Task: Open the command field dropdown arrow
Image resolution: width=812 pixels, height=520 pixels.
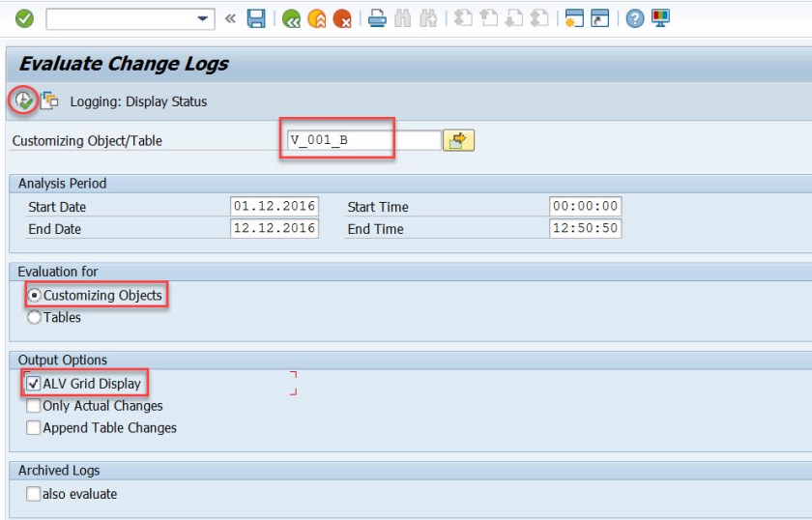Action: click(x=202, y=19)
